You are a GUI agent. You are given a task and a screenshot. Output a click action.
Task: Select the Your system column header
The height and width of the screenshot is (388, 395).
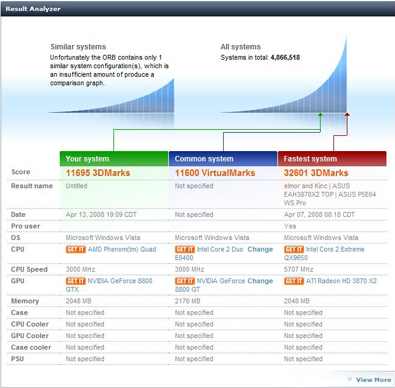coord(114,159)
